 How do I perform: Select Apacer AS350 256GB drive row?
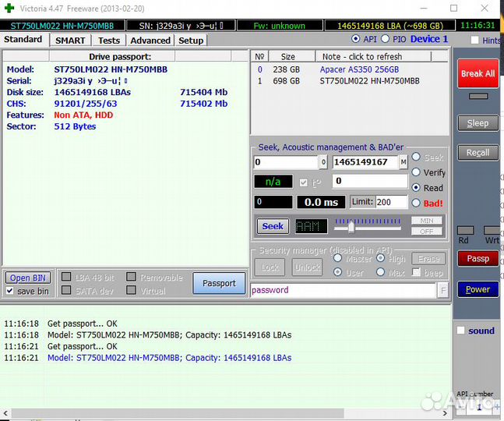tap(349, 69)
